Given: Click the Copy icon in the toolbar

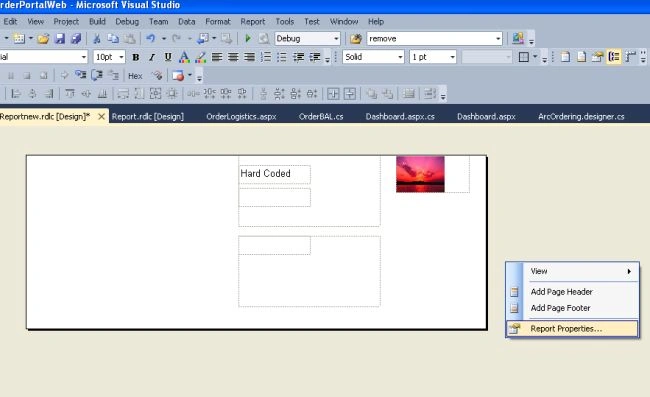Looking at the screenshot, I should tap(113, 39).
